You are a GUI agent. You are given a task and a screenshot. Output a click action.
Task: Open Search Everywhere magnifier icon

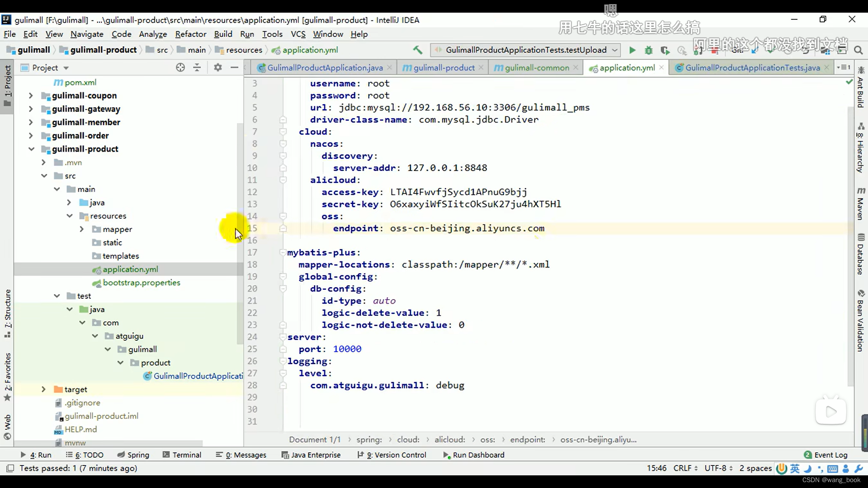(858, 50)
